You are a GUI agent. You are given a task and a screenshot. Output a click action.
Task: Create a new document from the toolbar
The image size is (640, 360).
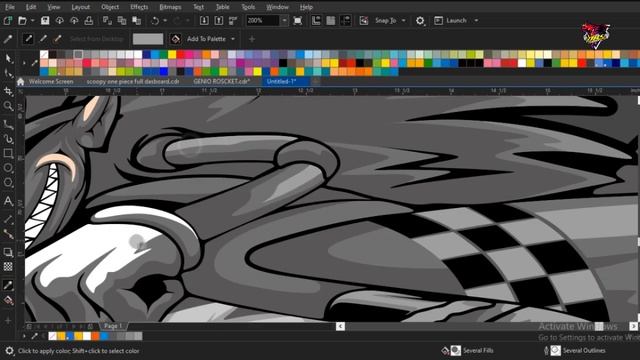(8, 20)
